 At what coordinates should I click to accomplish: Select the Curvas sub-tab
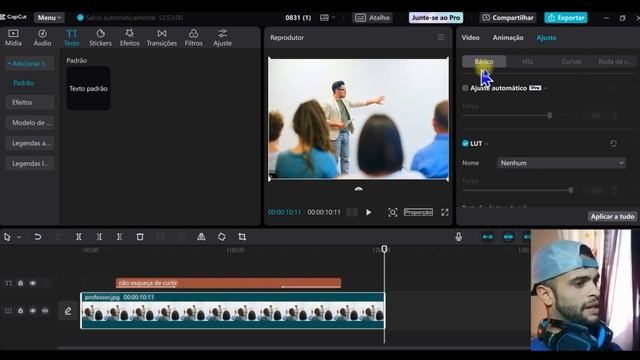pyautogui.click(x=571, y=62)
